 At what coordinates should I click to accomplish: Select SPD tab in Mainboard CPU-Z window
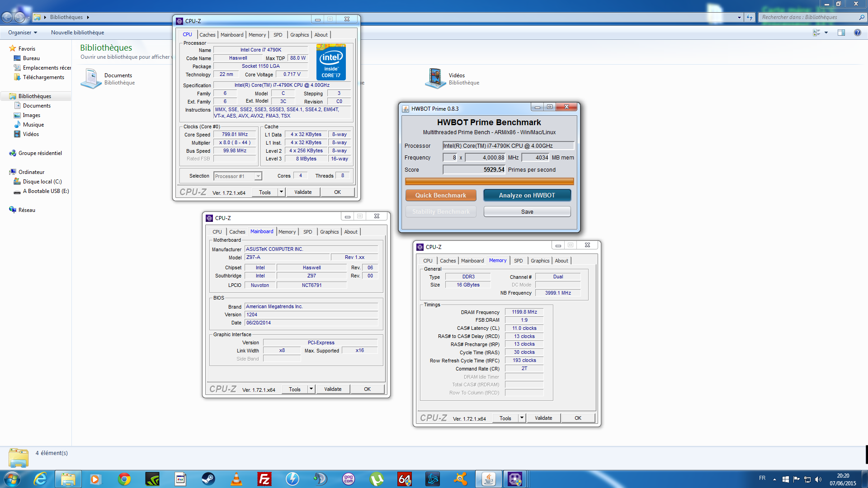(x=307, y=232)
